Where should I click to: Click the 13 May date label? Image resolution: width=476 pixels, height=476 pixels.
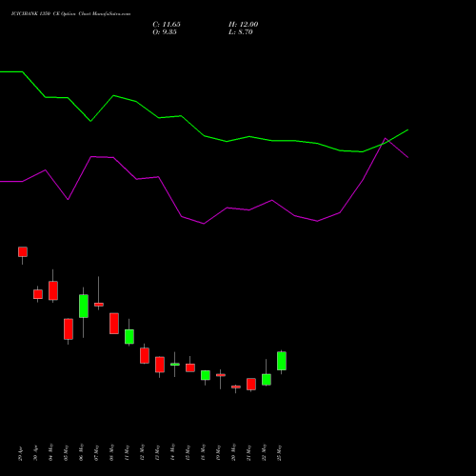coord(157,453)
